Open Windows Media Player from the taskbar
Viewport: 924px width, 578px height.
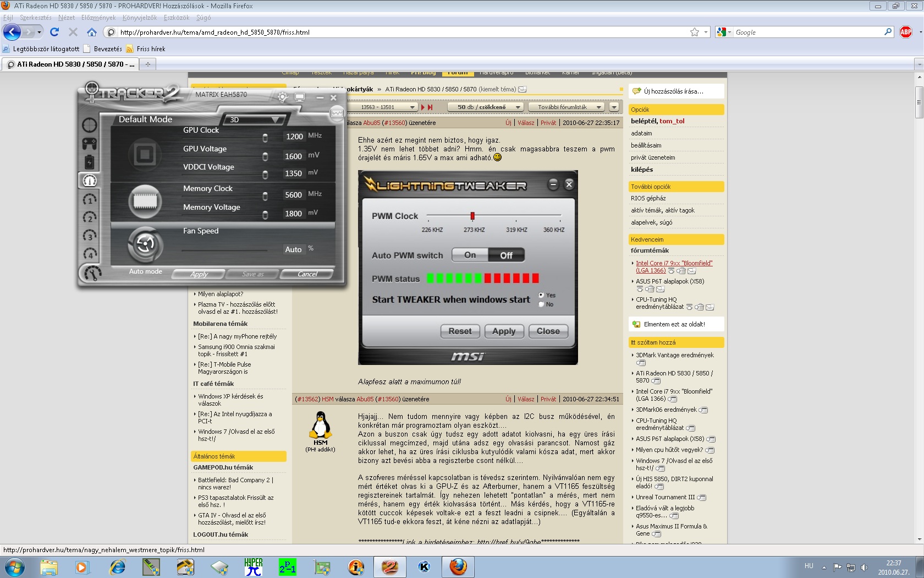[x=82, y=566]
